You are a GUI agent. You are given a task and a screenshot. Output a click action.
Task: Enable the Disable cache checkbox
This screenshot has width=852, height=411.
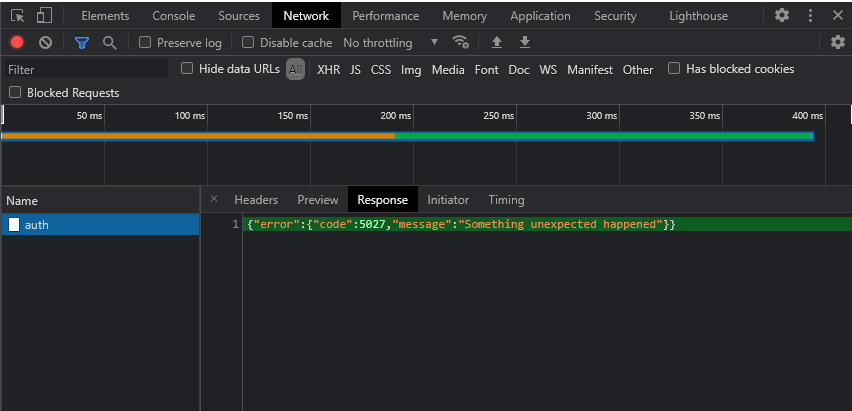tap(248, 42)
